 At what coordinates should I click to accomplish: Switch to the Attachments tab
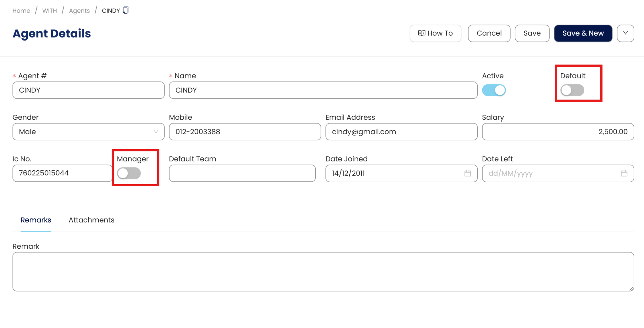[x=91, y=220]
